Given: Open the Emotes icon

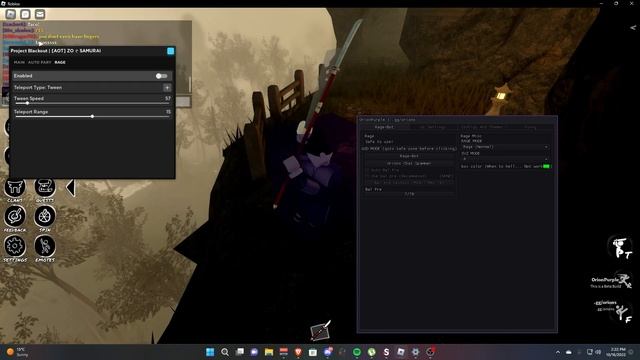Looking at the screenshot, I should point(45,246).
